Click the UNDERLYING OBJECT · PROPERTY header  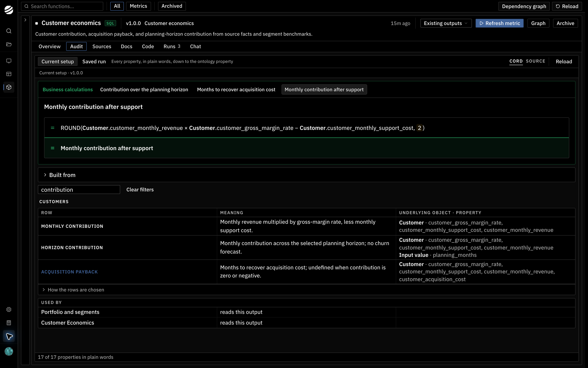point(440,213)
